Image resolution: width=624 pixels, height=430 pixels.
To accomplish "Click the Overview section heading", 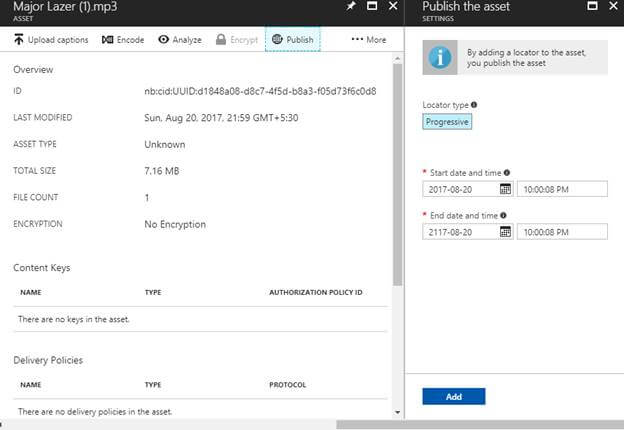I will point(33,70).
